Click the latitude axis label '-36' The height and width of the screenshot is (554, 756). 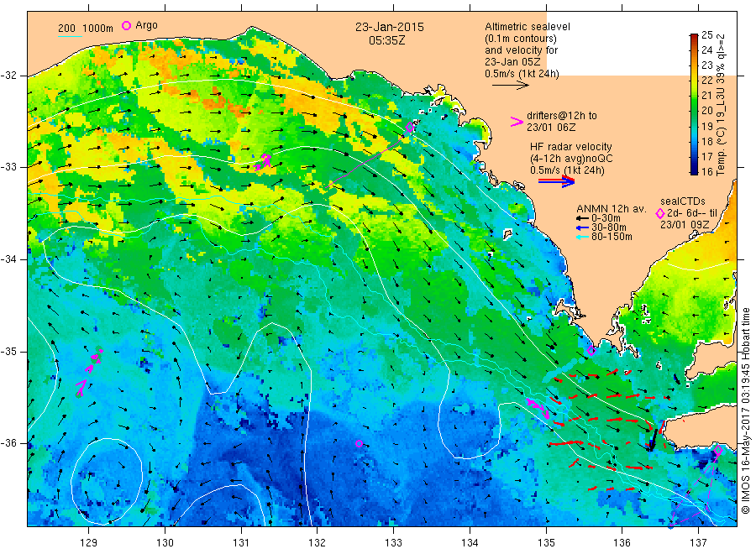click(9, 443)
